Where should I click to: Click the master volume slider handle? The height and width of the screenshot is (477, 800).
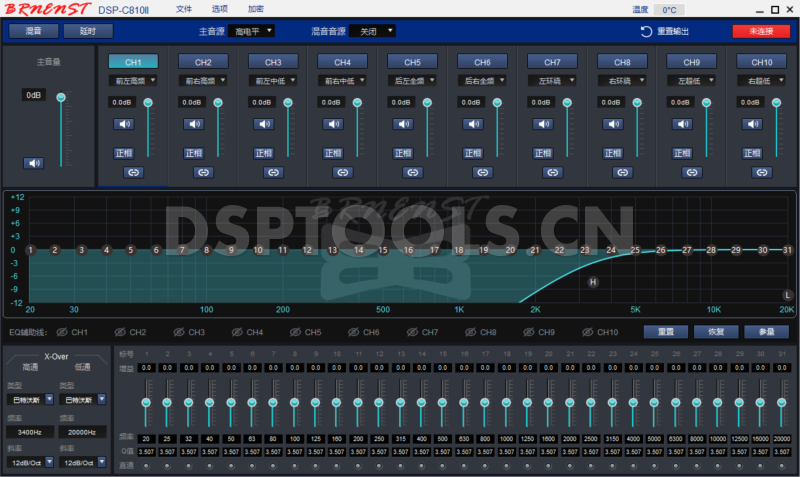pyautogui.click(x=61, y=97)
